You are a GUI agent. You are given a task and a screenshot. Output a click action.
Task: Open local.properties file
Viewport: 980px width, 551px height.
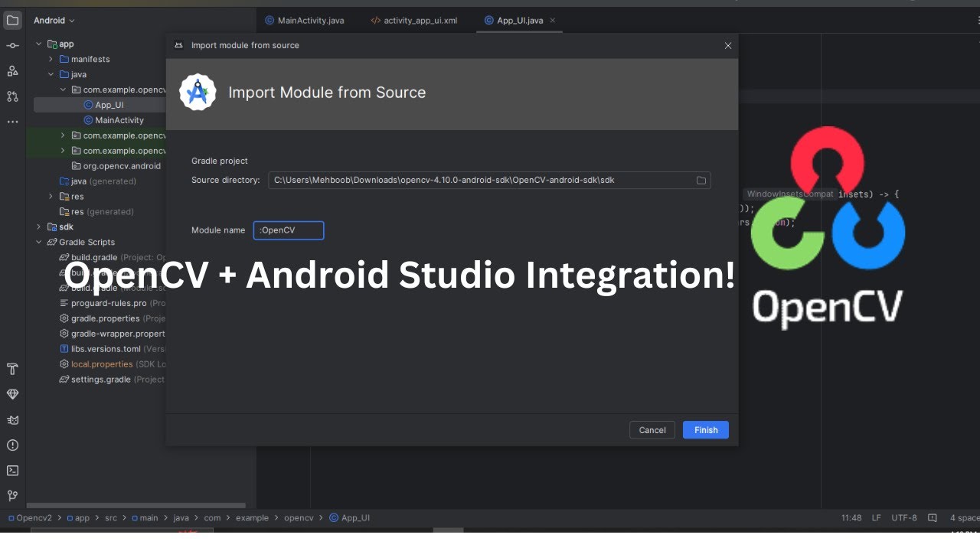[113, 364]
